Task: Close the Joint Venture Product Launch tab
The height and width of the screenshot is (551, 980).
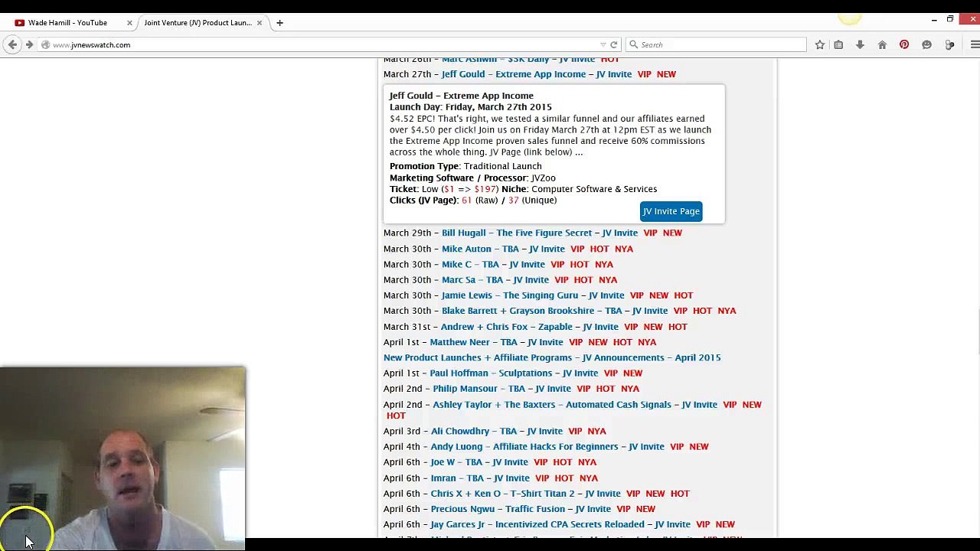Action: point(259,23)
